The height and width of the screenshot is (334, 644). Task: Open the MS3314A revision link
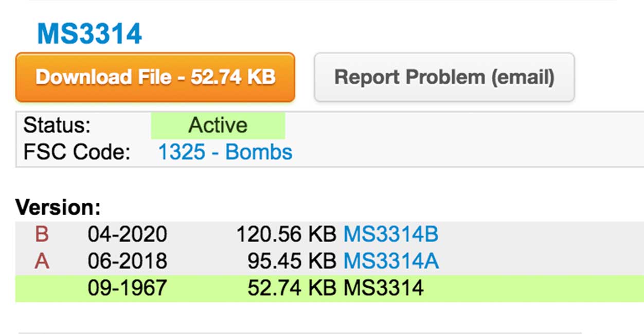(x=391, y=261)
